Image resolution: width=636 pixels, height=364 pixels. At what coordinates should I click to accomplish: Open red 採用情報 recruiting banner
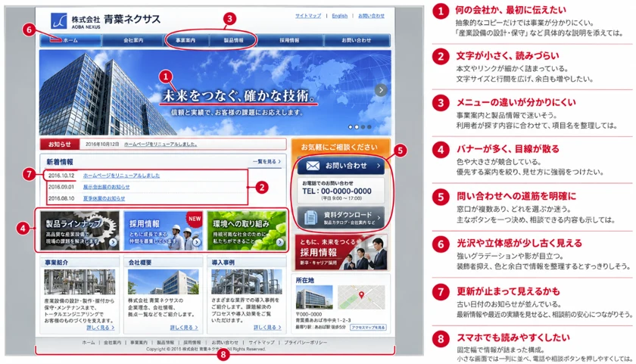click(341, 252)
